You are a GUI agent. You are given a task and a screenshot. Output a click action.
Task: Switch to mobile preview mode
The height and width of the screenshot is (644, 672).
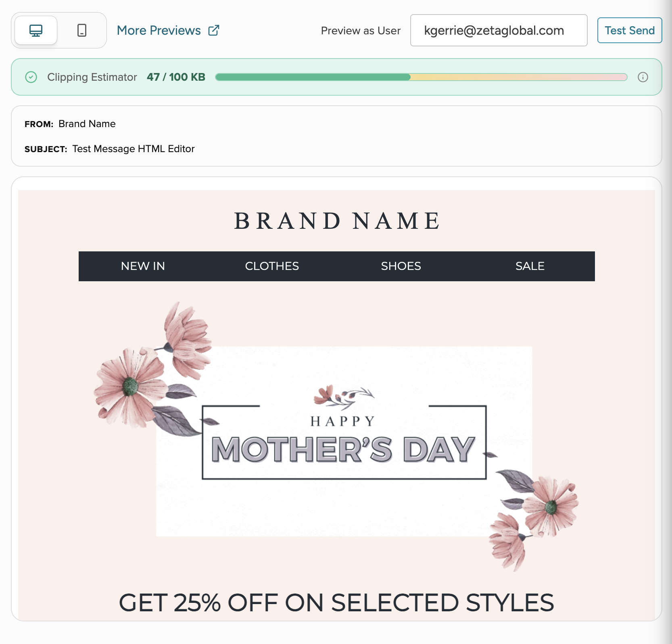tap(82, 30)
